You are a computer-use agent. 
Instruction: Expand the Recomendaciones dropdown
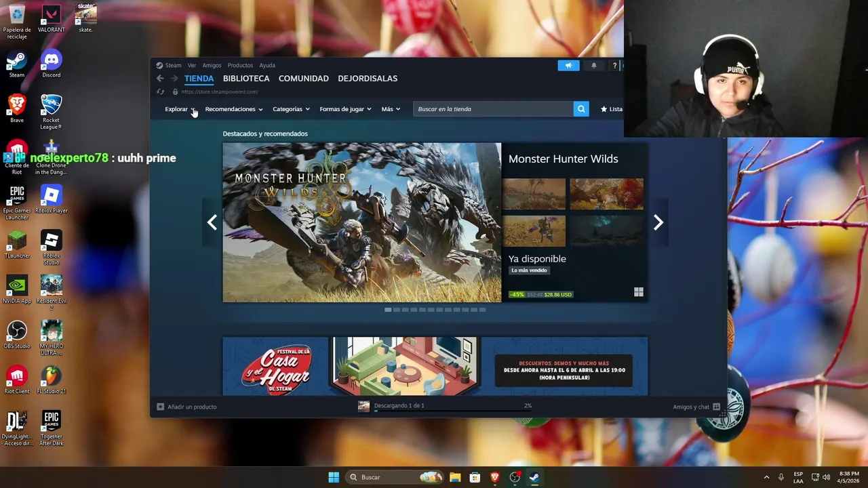coord(234,109)
